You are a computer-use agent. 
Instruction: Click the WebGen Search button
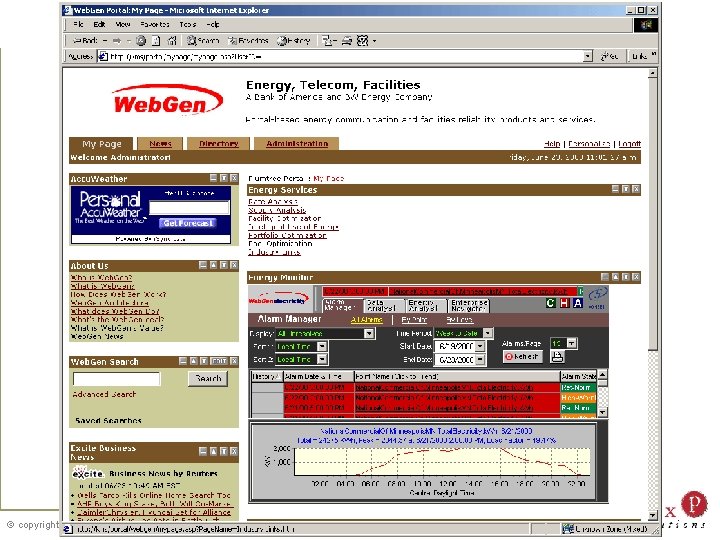208,378
